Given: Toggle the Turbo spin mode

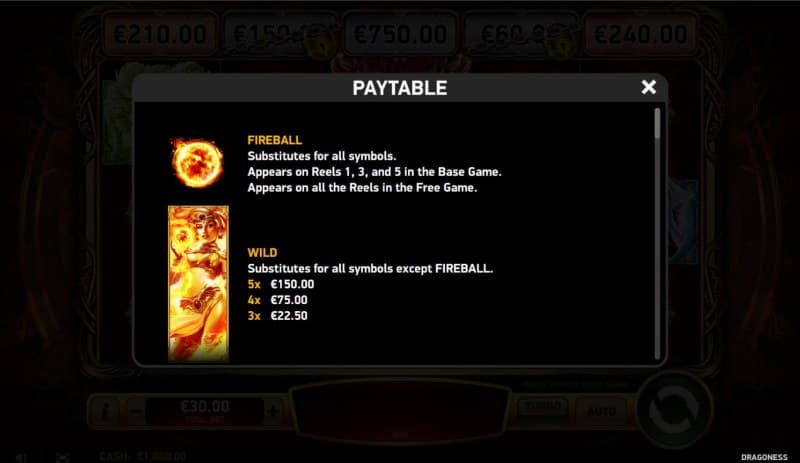Looking at the screenshot, I should point(542,407).
